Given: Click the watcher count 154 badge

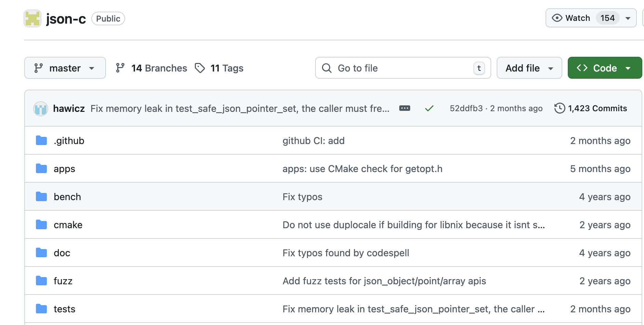Looking at the screenshot, I should 607,18.
